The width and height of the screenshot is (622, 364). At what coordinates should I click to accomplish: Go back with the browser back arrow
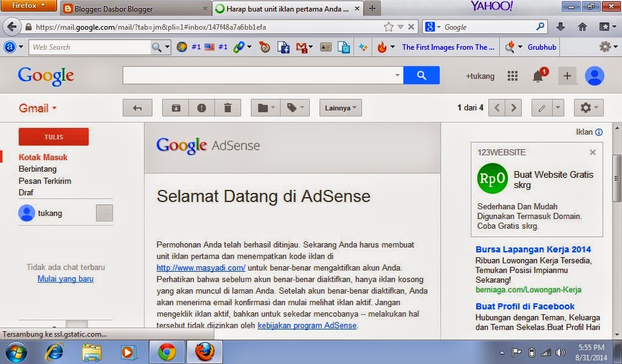point(12,27)
